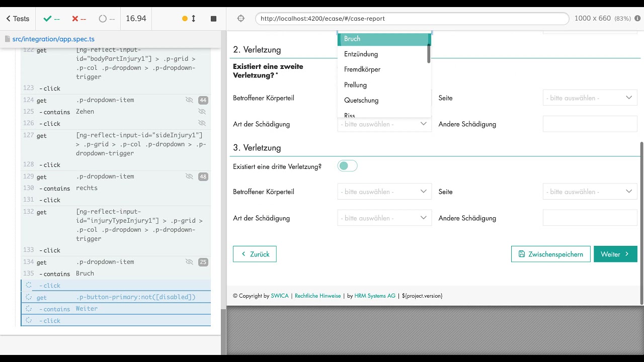644x362 pixels.
Task: Select command 122 get bodyPartInjury1 row
Action: tap(116, 64)
